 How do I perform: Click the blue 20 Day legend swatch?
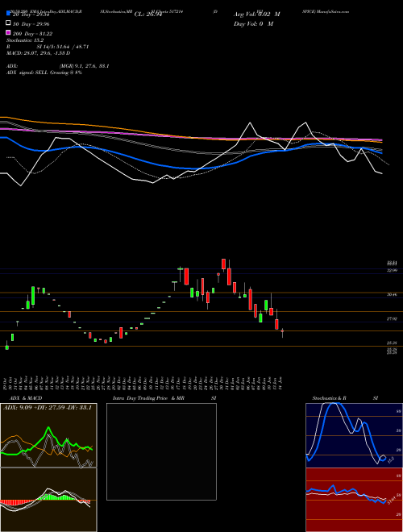(8, 14)
